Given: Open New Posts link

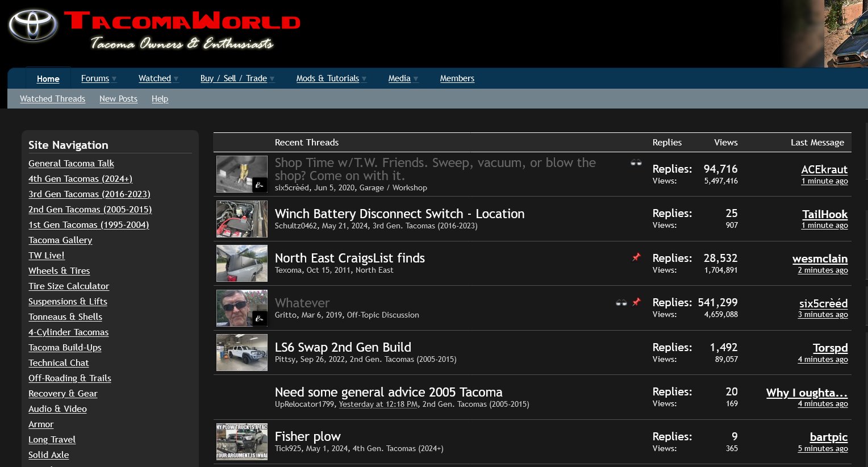Looking at the screenshot, I should (118, 99).
